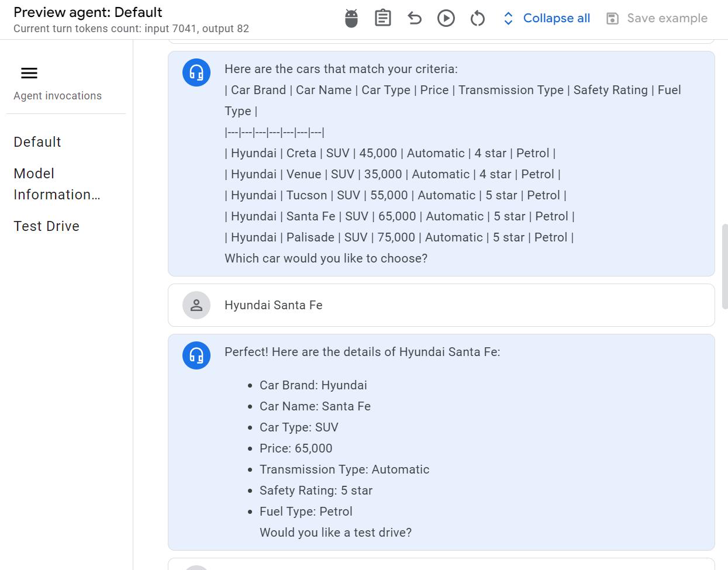This screenshot has width=728, height=570.
Task: Click the Hyundai Tucson table row
Action: pyautogui.click(x=395, y=195)
